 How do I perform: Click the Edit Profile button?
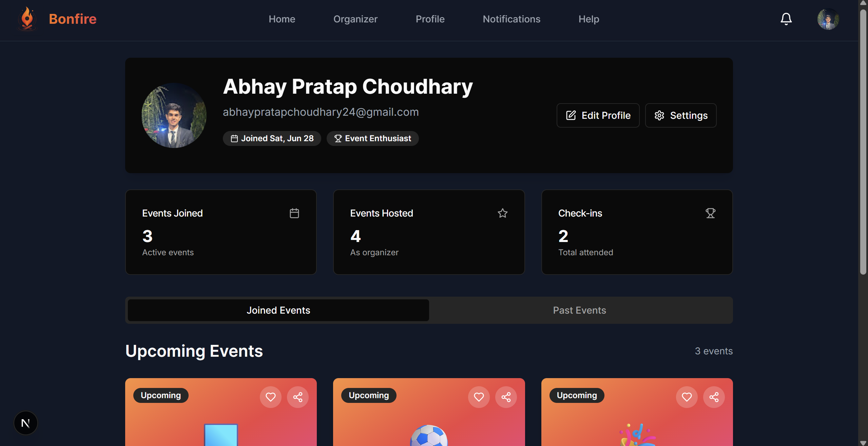(598, 115)
